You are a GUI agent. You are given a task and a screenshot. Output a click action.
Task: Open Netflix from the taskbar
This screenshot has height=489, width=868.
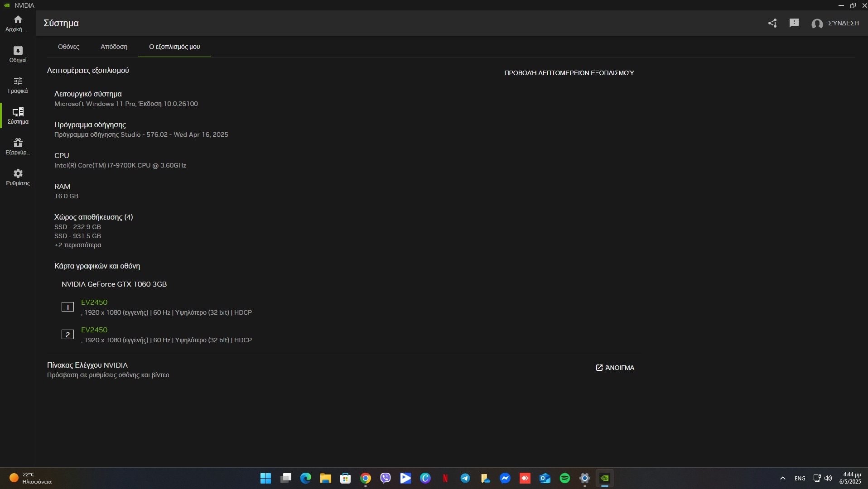[x=445, y=478]
